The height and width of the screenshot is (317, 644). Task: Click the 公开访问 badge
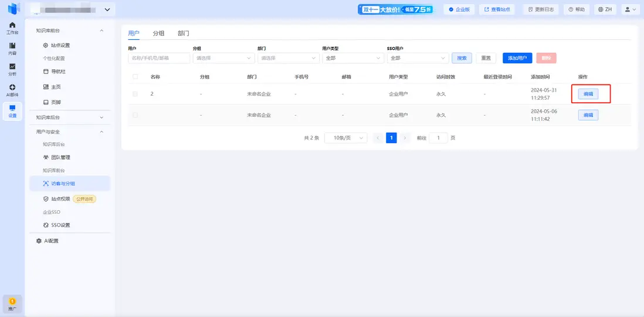[x=84, y=199]
